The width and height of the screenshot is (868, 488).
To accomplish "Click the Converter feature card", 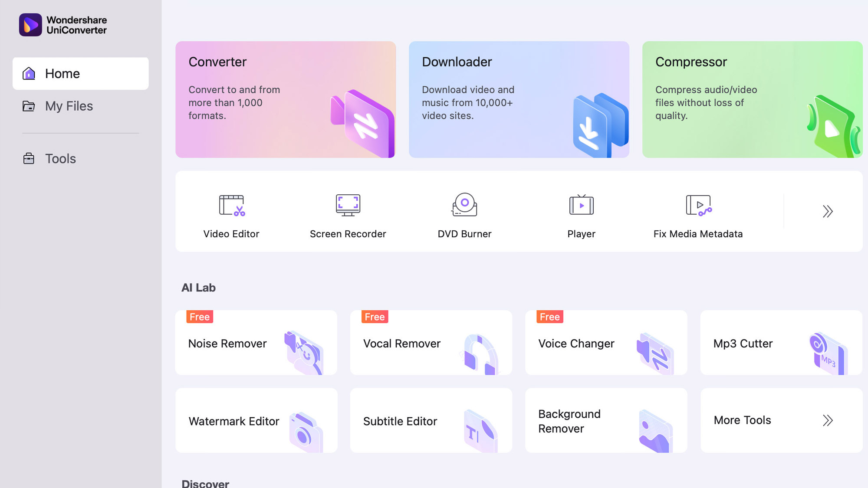I will coord(285,99).
